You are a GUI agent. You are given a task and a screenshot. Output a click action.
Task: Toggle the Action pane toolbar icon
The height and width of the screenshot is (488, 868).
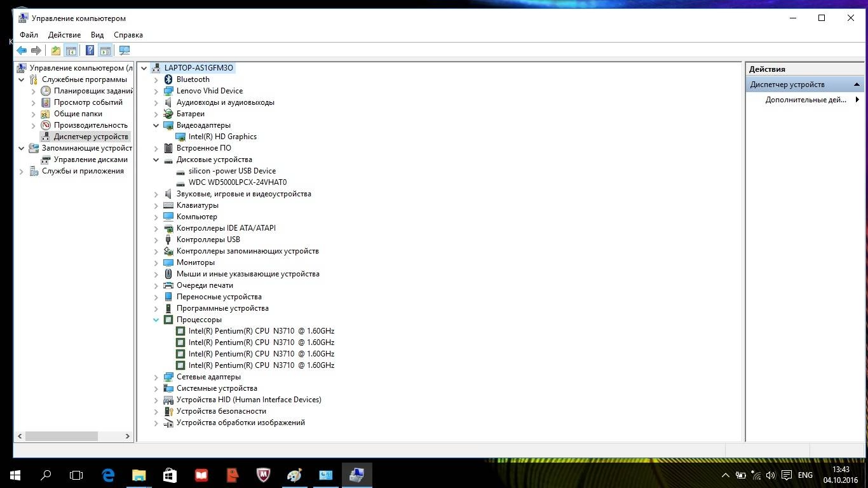pyautogui.click(x=105, y=50)
